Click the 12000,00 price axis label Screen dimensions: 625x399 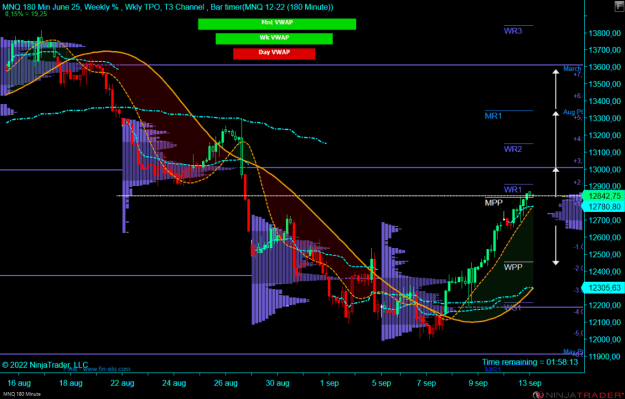(605, 339)
